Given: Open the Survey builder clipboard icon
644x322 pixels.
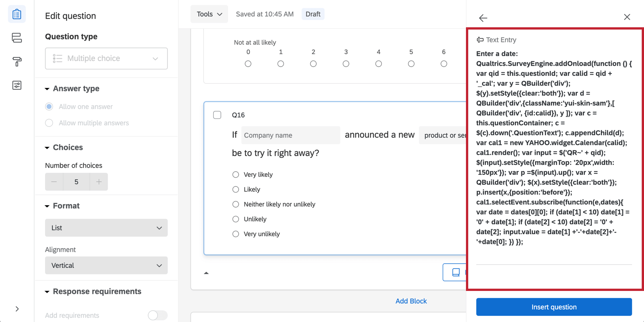Looking at the screenshot, I should (17, 14).
